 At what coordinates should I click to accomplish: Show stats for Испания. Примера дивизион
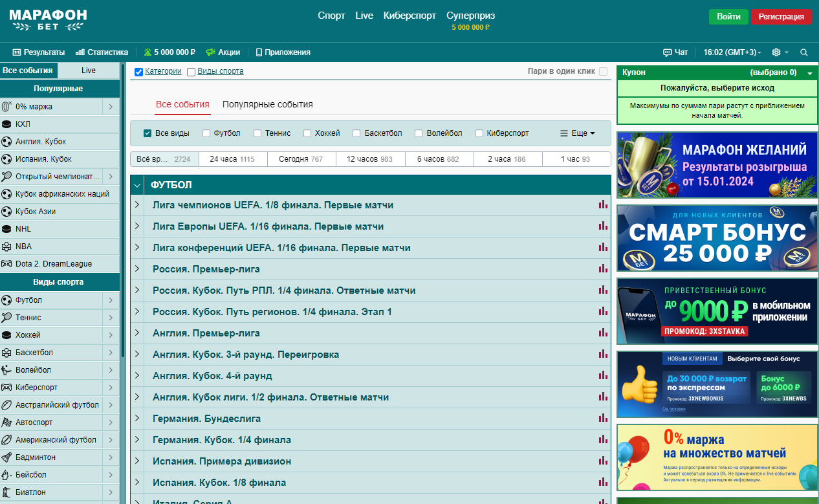click(x=603, y=461)
